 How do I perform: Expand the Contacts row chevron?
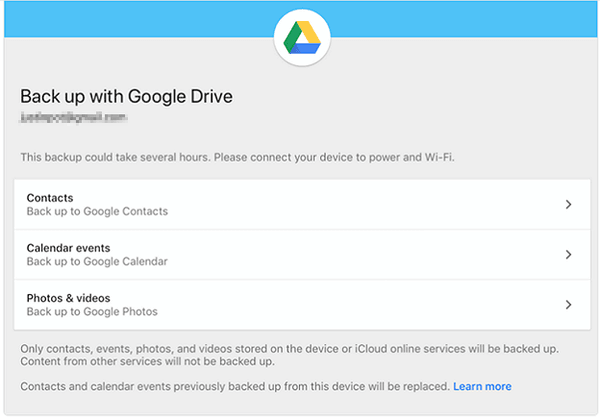[568, 205]
